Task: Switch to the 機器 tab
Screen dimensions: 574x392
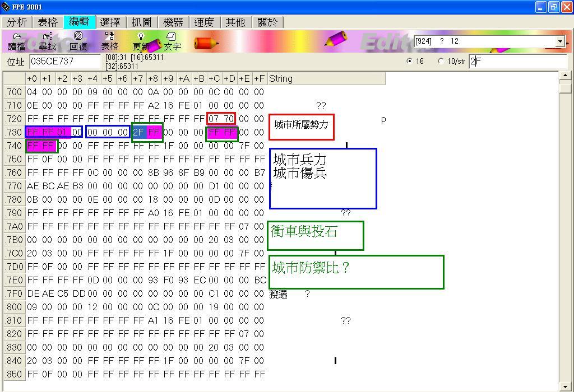Action: pos(173,22)
